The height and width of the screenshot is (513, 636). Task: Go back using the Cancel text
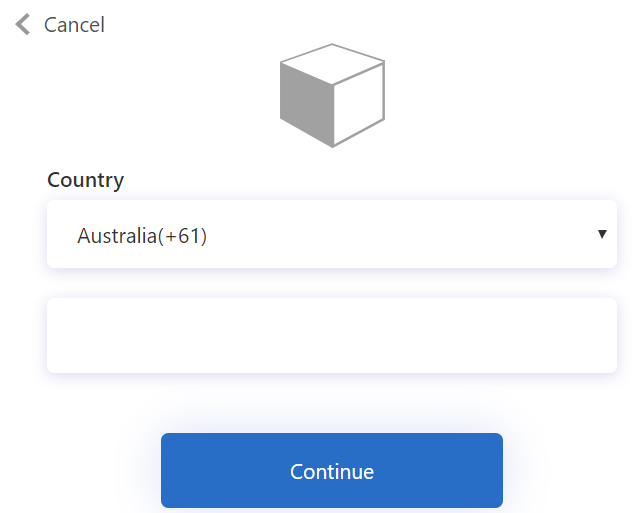click(x=74, y=25)
